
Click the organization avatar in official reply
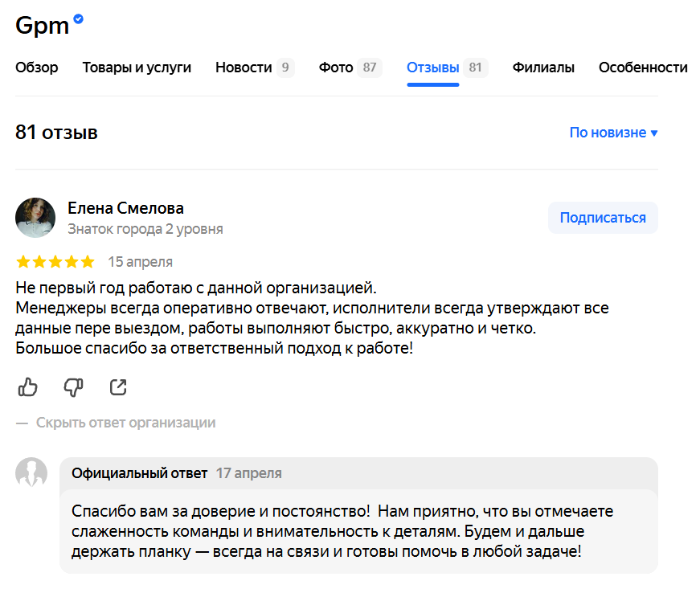[31, 473]
